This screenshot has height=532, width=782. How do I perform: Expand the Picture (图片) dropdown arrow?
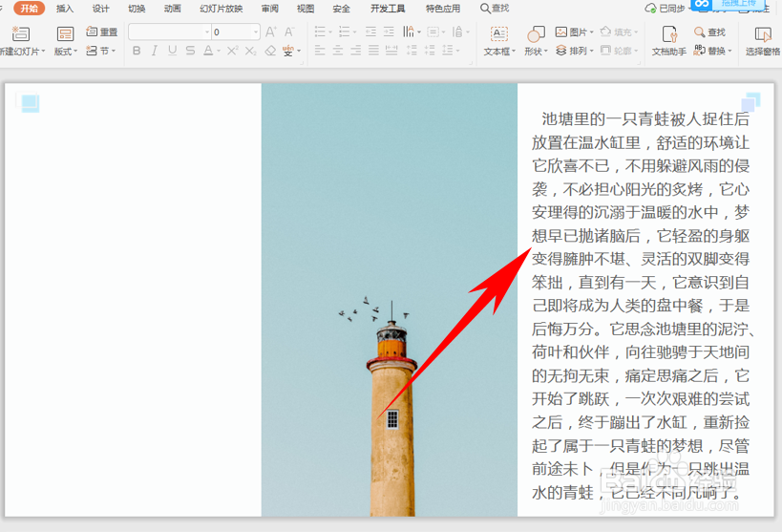coord(591,32)
